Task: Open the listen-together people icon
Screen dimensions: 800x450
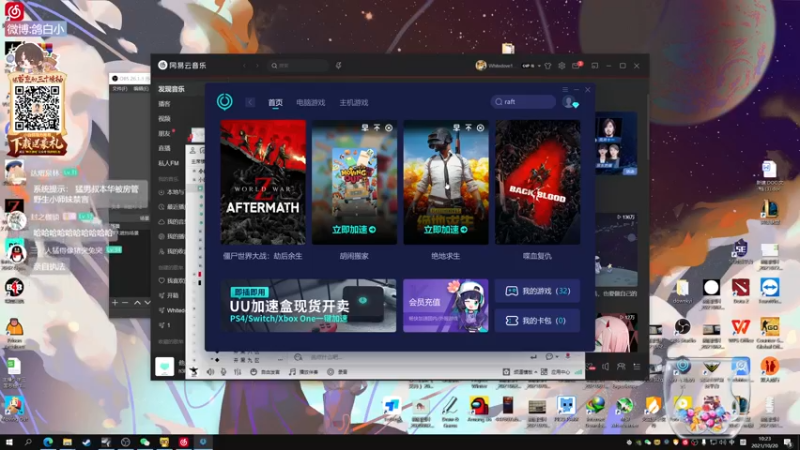Action: point(621,366)
